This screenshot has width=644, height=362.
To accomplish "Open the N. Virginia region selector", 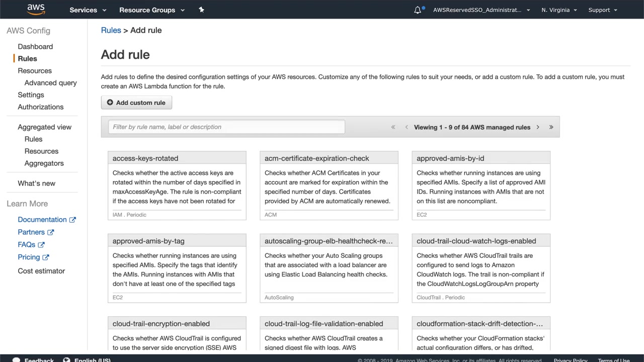I will 559,10.
